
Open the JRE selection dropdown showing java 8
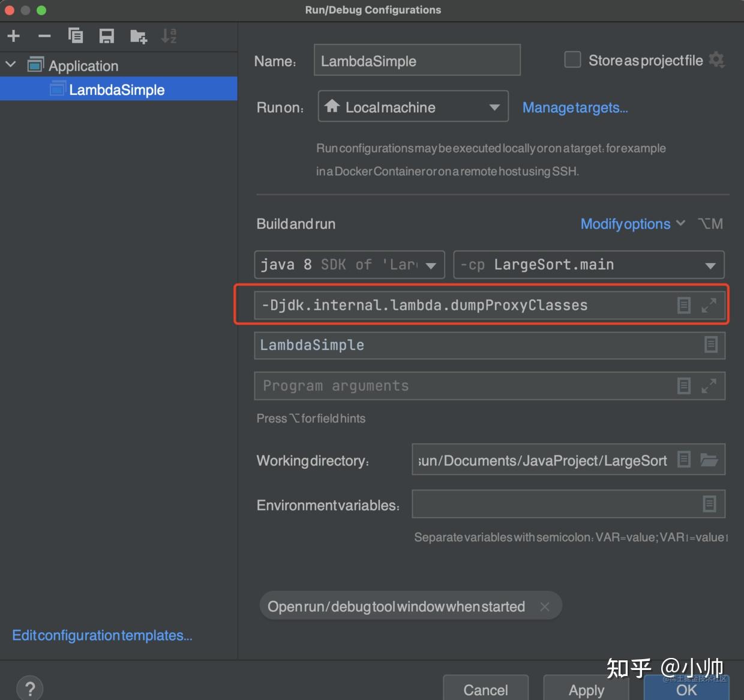click(431, 264)
